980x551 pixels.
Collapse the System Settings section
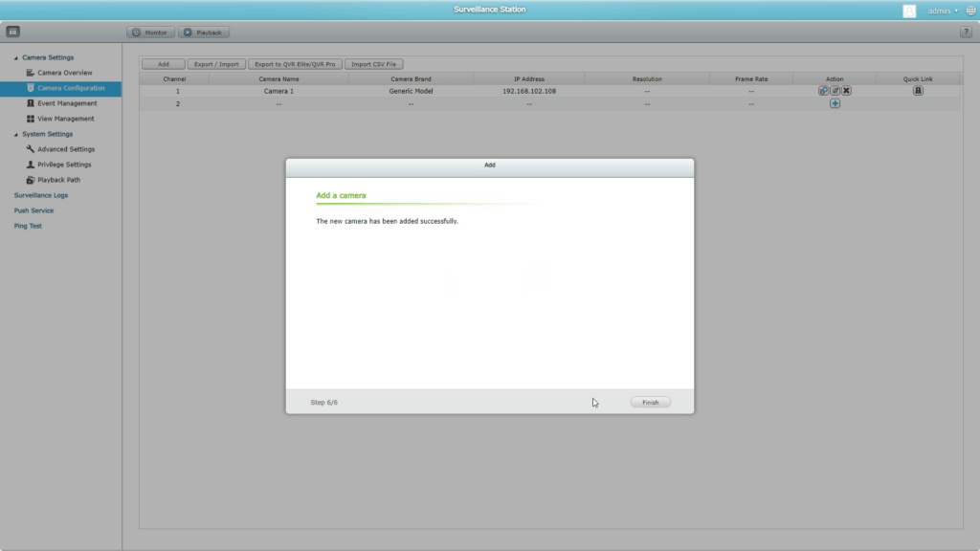pos(14,134)
